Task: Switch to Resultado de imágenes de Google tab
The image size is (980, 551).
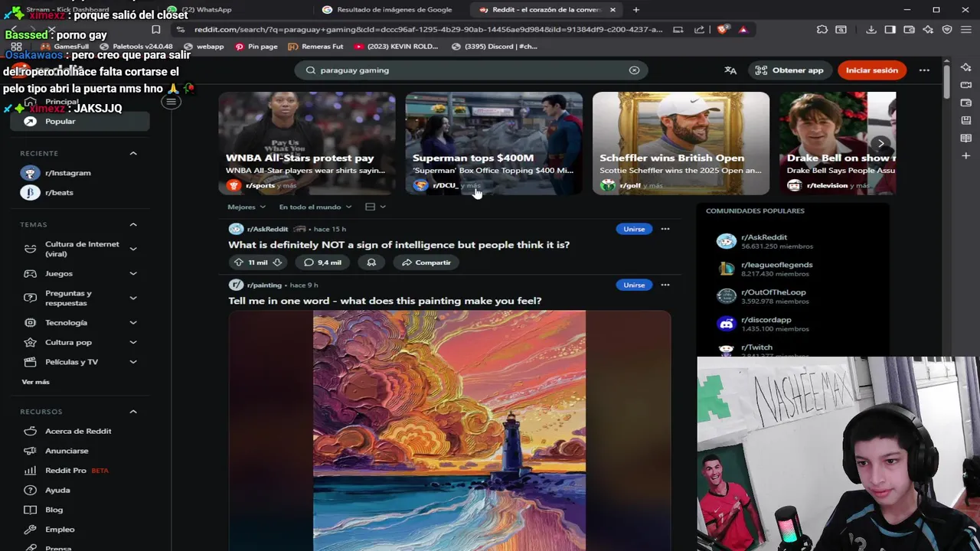Action: click(x=387, y=9)
